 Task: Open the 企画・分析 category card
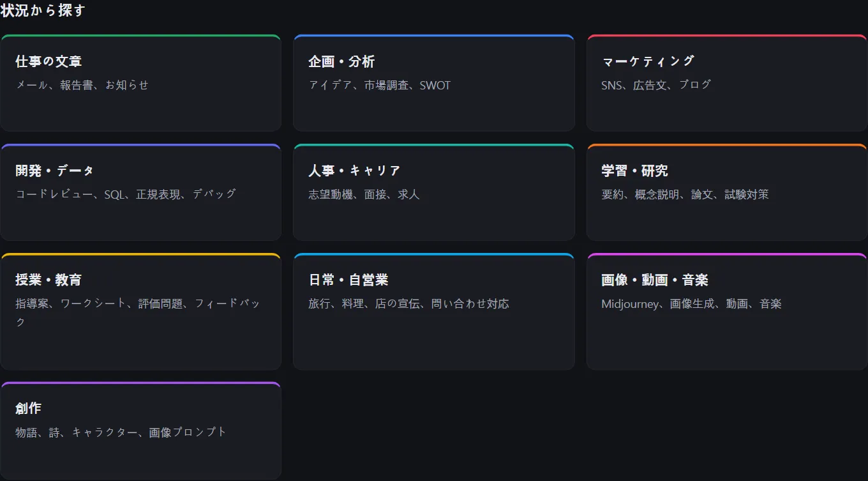click(x=433, y=83)
